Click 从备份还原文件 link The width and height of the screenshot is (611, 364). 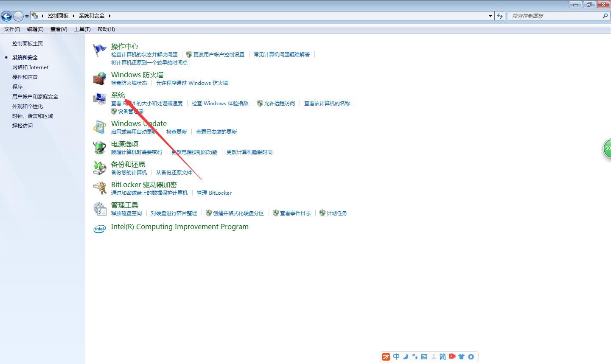[174, 173]
